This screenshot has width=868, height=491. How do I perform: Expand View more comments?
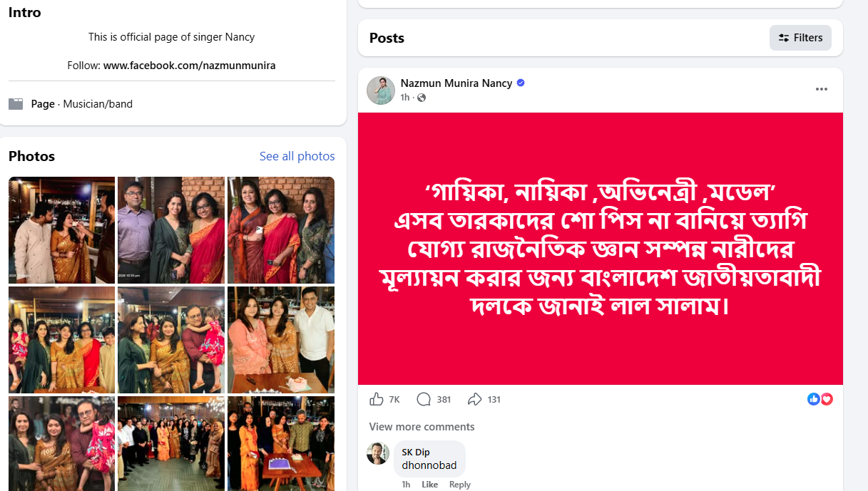(422, 427)
